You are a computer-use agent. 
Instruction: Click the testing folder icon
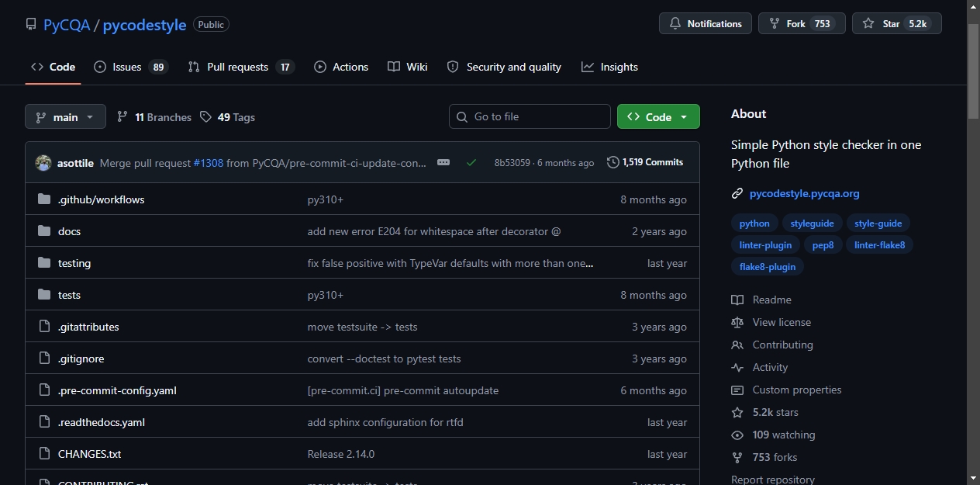[x=44, y=263]
